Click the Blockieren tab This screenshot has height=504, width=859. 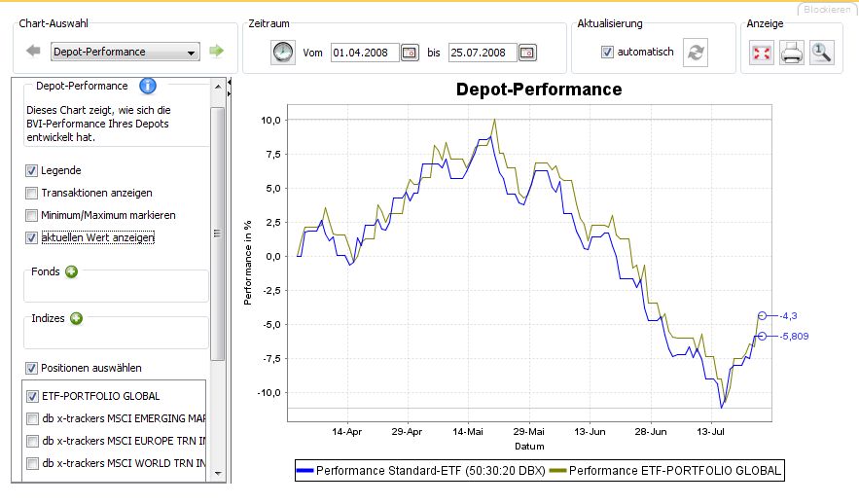pyautogui.click(x=825, y=9)
